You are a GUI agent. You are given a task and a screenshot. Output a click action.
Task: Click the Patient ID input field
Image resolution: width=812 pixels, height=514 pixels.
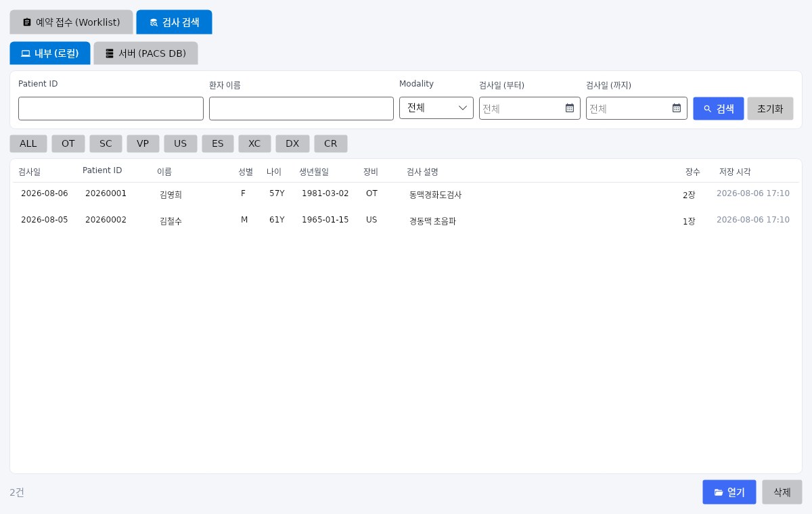111,109
